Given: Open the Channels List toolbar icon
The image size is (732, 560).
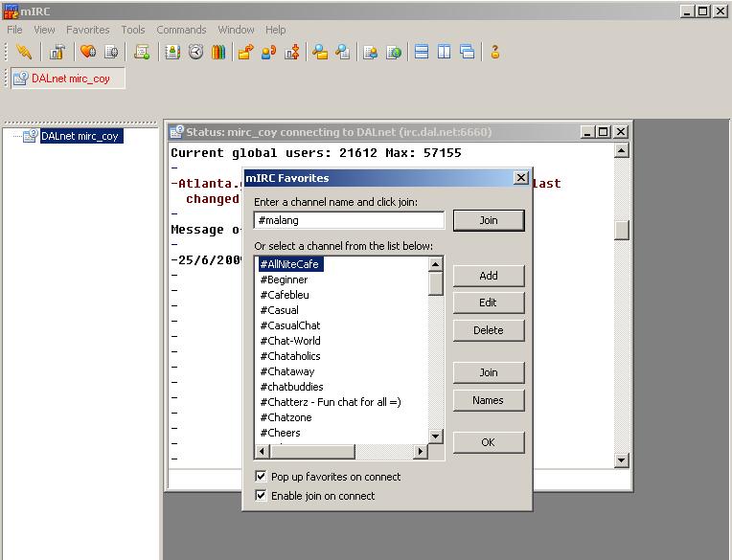Looking at the screenshot, I should pyautogui.click(x=111, y=52).
